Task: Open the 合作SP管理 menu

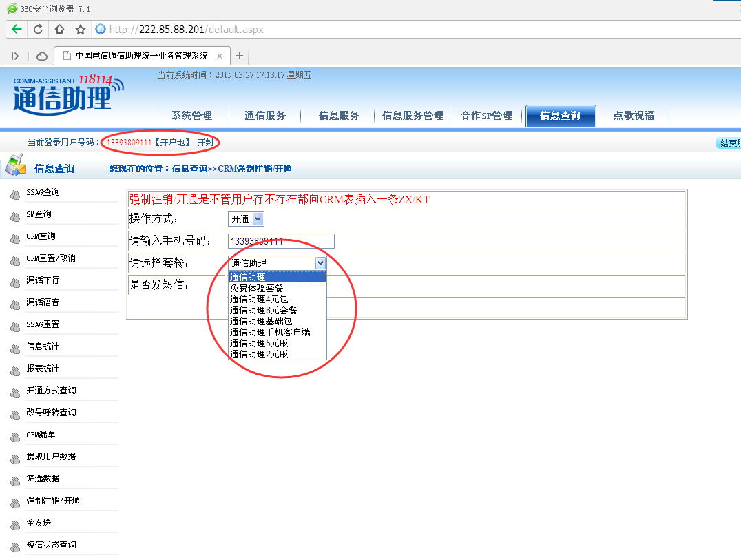Action: click(x=486, y=116)
